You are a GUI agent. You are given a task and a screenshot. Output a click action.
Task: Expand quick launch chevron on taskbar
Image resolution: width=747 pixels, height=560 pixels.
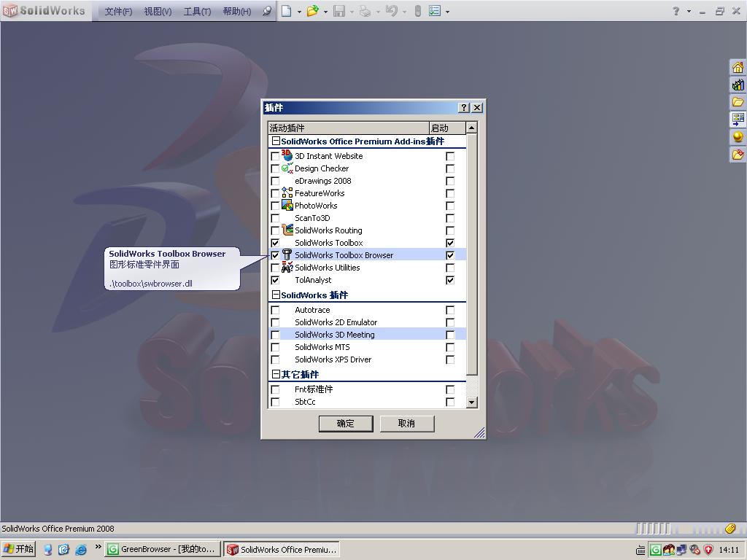[98, 547]
